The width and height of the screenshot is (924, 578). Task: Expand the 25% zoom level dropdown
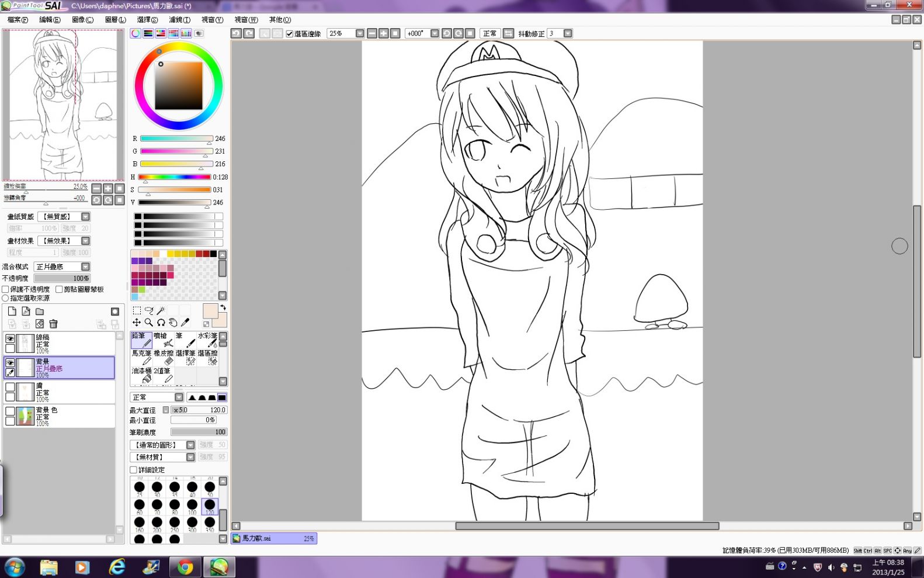pos(360,33)
